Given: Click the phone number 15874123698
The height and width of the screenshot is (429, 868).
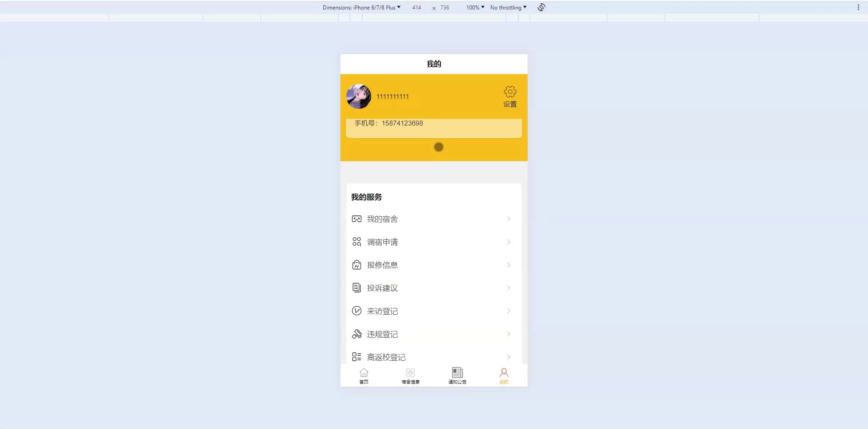Looking at the screenshot, I should pos(402,123).
